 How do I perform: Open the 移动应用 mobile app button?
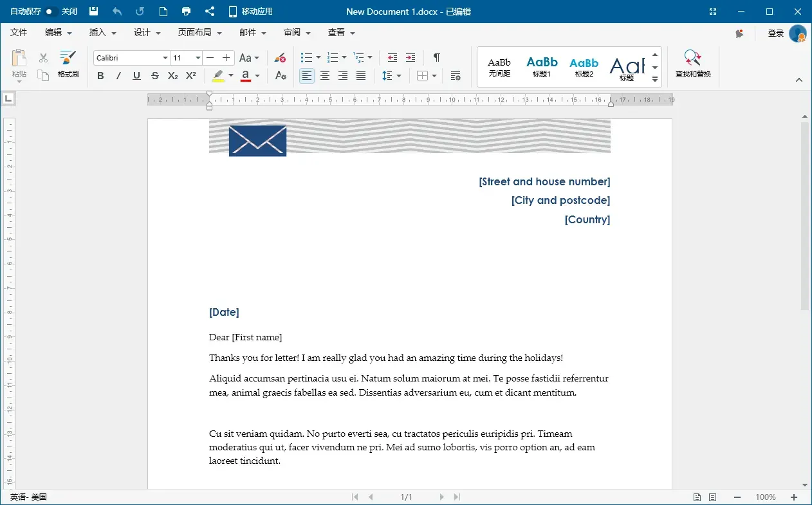pyautogui.click(x=251, y=12)
